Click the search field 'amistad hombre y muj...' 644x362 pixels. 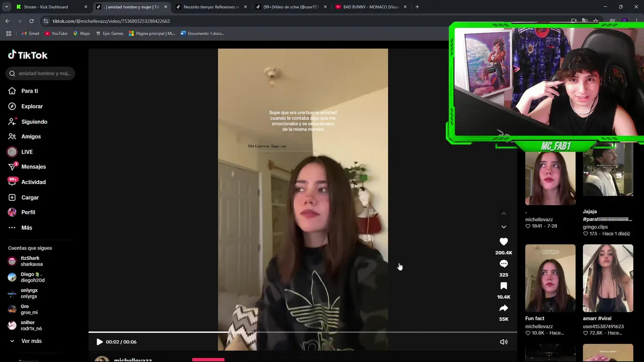tap(41, 73)
